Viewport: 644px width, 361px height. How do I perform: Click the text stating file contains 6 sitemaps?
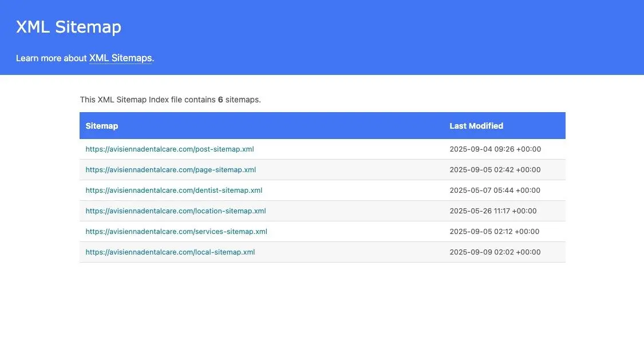(171, 100)
